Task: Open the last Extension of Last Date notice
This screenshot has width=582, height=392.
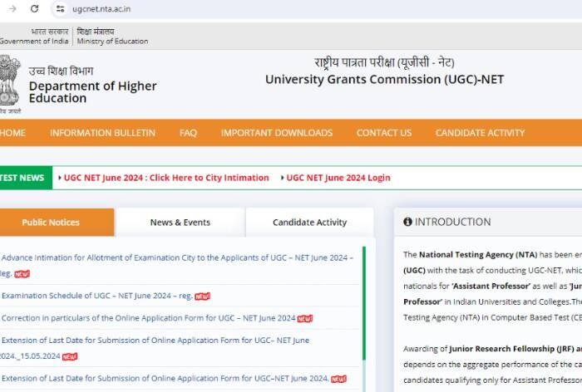Action: click(x=165, y=378)
